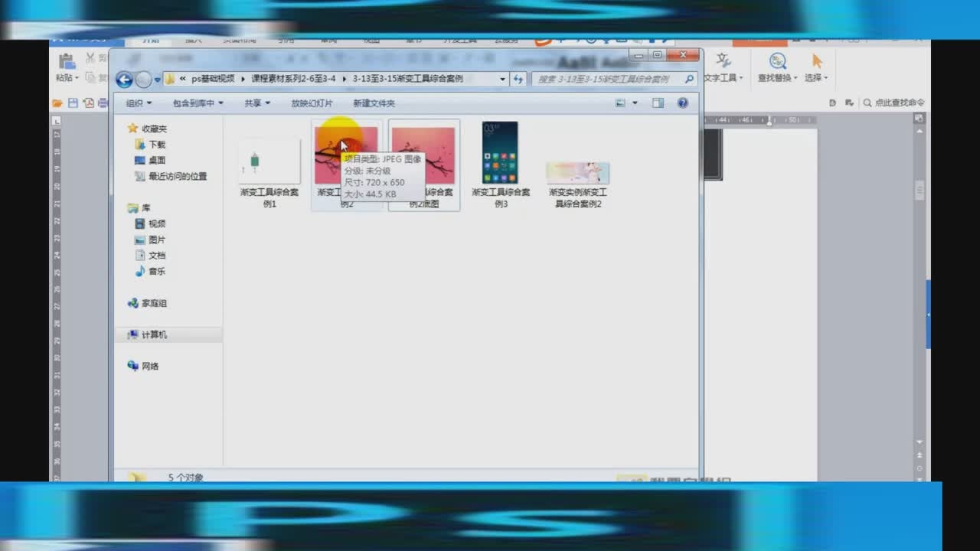980x551 pixels.
Task: Open address bar history dropdown arrow
Action: click(503, 79)
